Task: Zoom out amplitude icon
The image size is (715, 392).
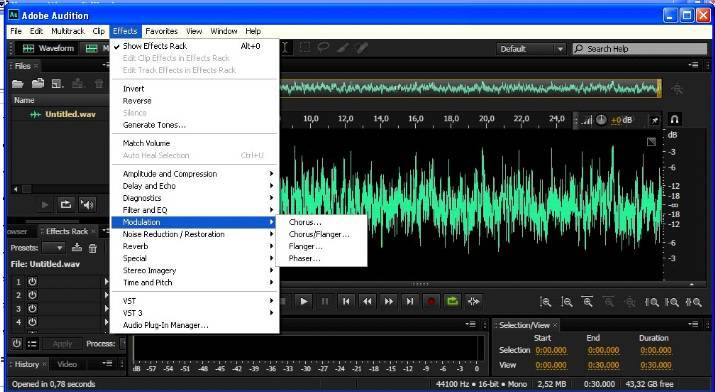Action: coord(566,302)
